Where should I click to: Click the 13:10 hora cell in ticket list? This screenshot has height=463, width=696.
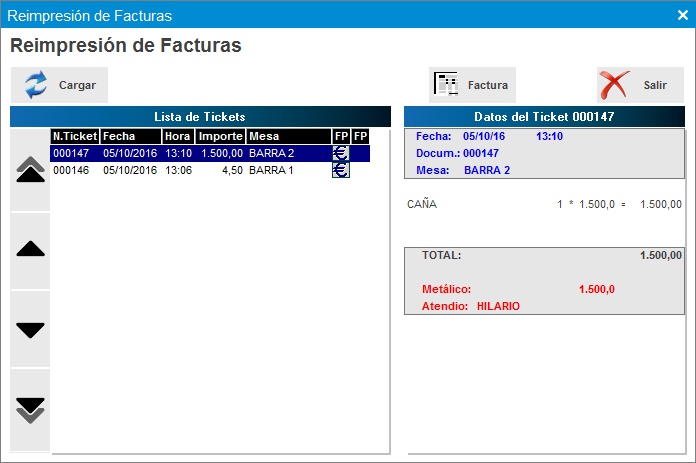click(x=178, y=154)
